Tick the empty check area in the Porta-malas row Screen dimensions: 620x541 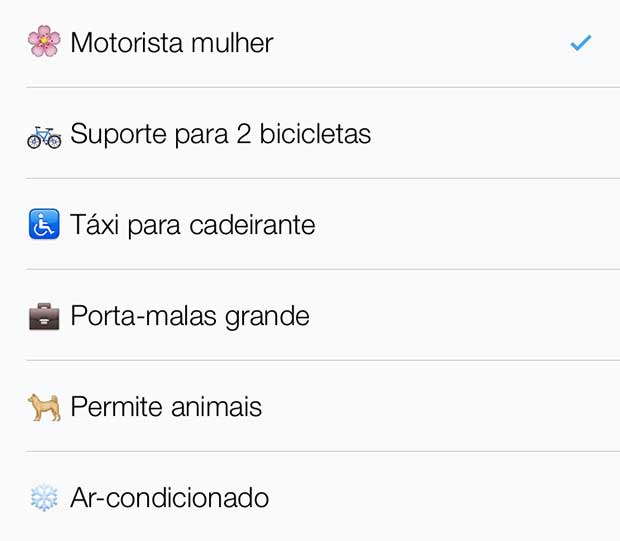point(580,316)
